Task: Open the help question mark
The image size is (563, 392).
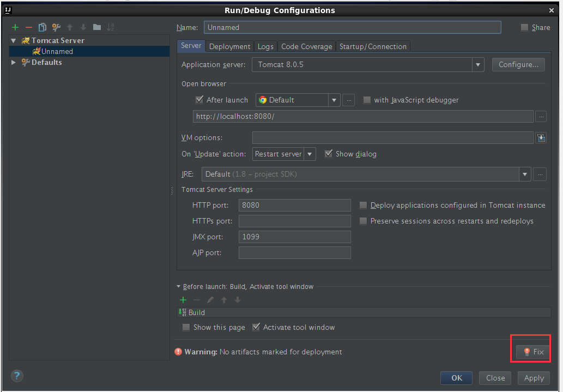Action: [x=17, y=376]
